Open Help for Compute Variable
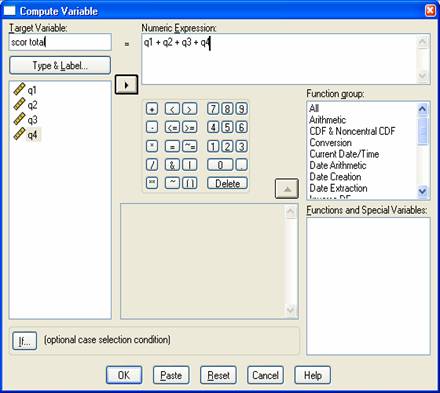440x393 pixels. pos(313,375)
